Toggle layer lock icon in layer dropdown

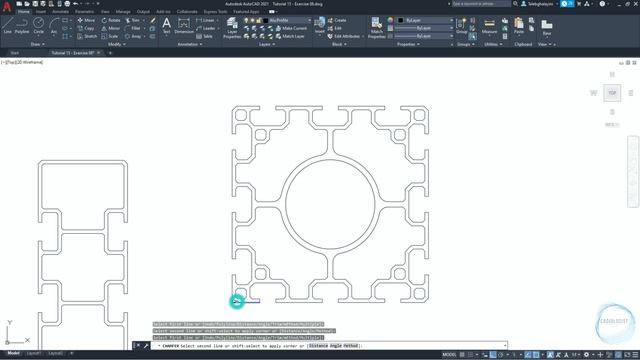[x=258, y=20]
